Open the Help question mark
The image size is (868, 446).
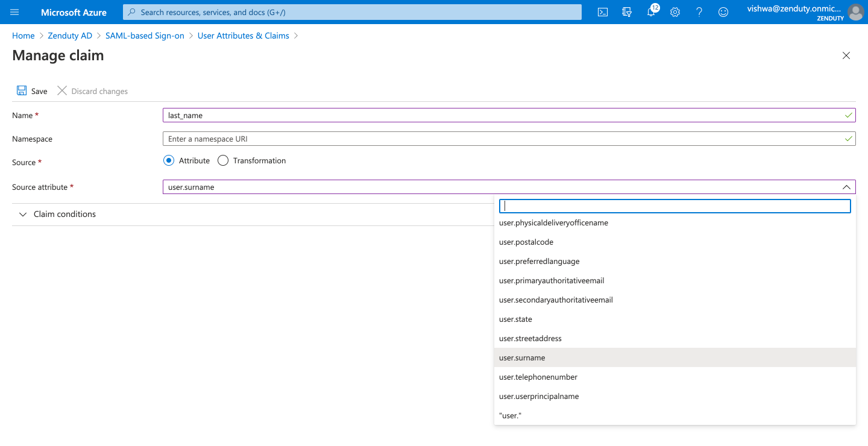coord(699,12)
